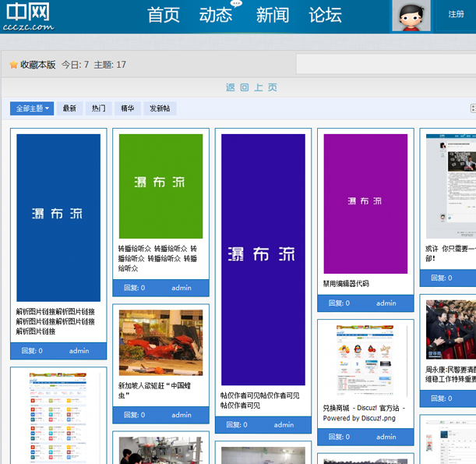Open the webpage screenshot thumbnail above 或许 你只需要
The image size is (476, 464).
coord(451,186)
